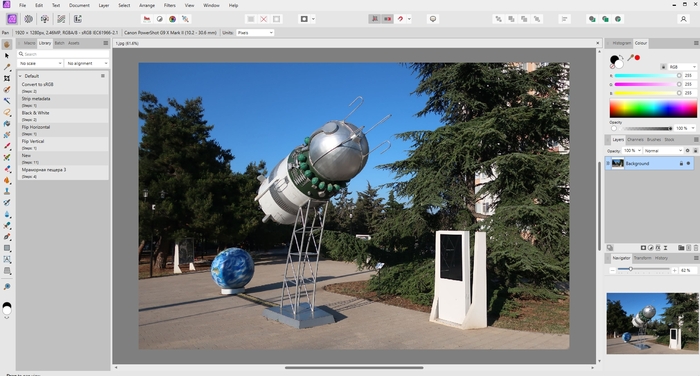Open the Assistant speech bubble icon
This screenshot has height=376, width=700.
[433, 19]
